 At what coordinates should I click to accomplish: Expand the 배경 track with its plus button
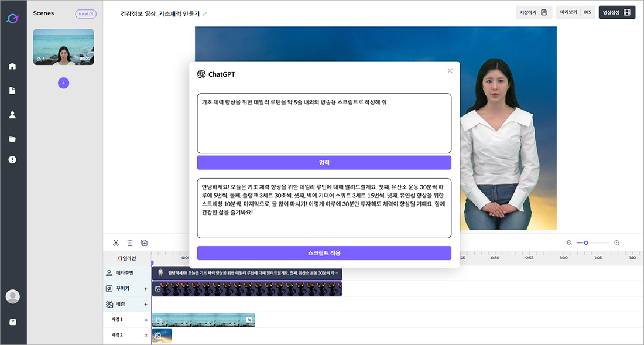(145, 304)
